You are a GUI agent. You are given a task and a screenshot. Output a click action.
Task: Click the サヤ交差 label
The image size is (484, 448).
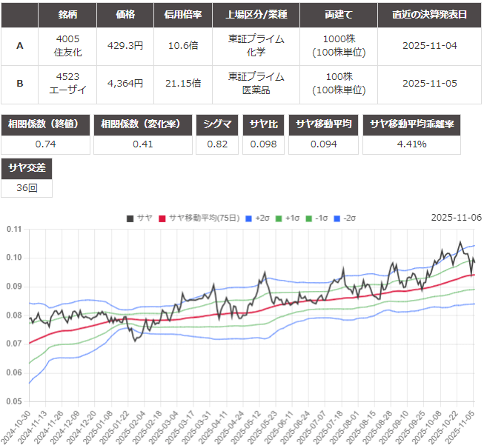point(27,168)
